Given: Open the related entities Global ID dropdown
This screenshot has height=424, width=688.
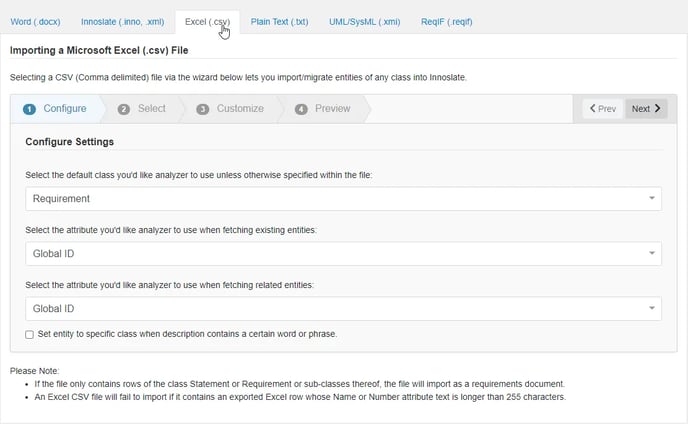Looking at the screenshot, I should (x=343, y=309).
